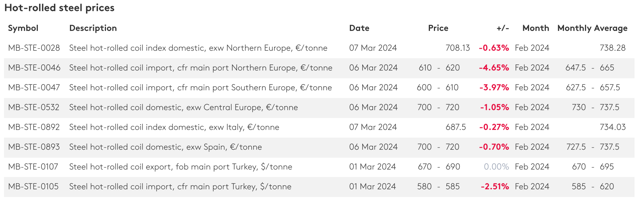Click the Month column header
The width and height of the screenshot is (644, 205).
535,28
